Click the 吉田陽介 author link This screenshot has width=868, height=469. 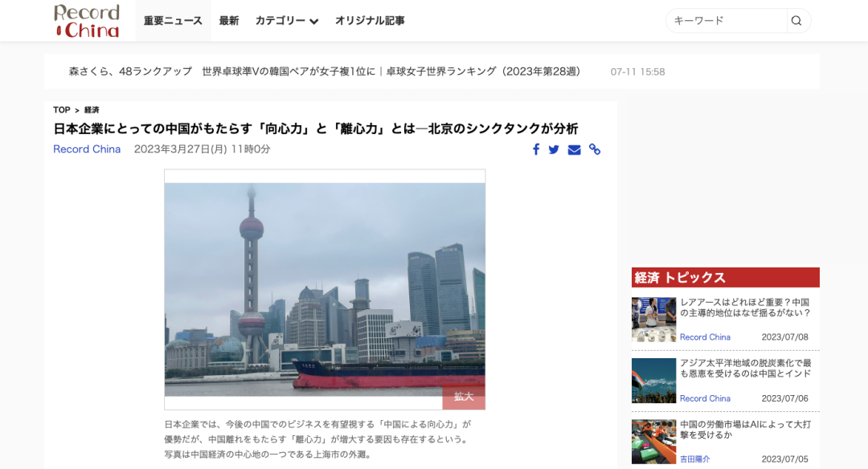(694, 459)
